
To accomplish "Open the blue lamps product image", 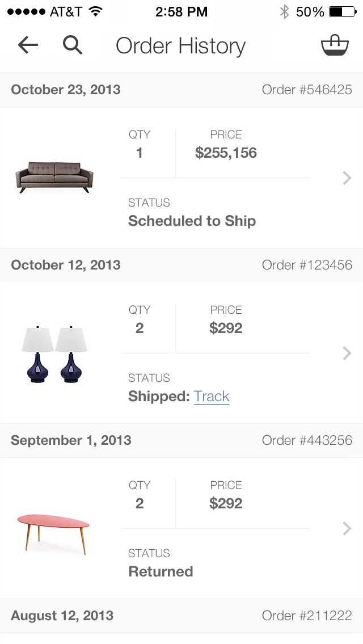I will tap(54, 353).
